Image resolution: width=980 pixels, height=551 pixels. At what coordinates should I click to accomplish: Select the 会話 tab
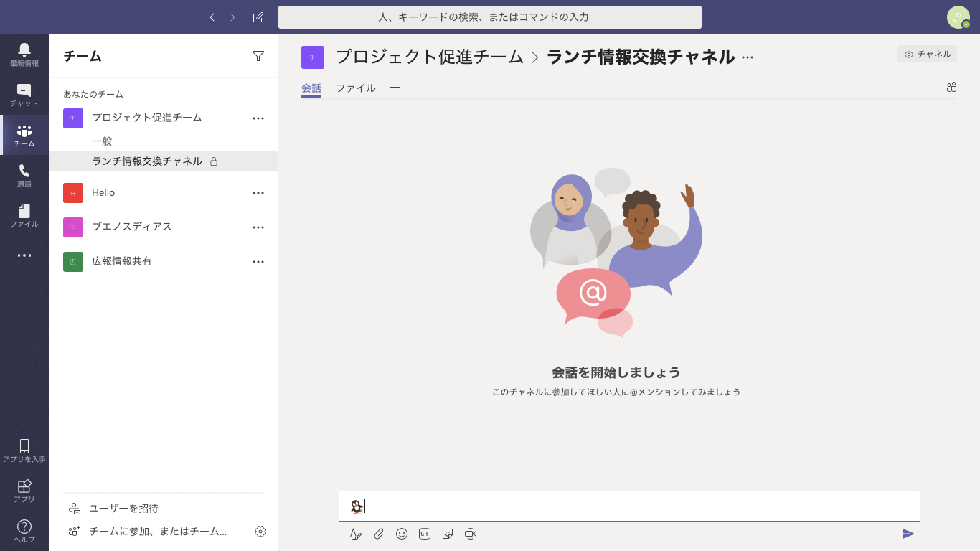[x=311, y=88]
